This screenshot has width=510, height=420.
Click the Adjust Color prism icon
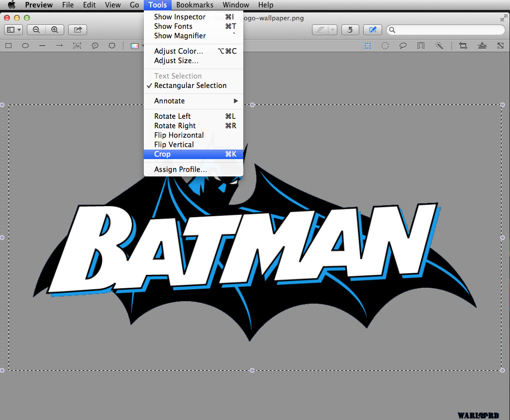pos(482,46)
